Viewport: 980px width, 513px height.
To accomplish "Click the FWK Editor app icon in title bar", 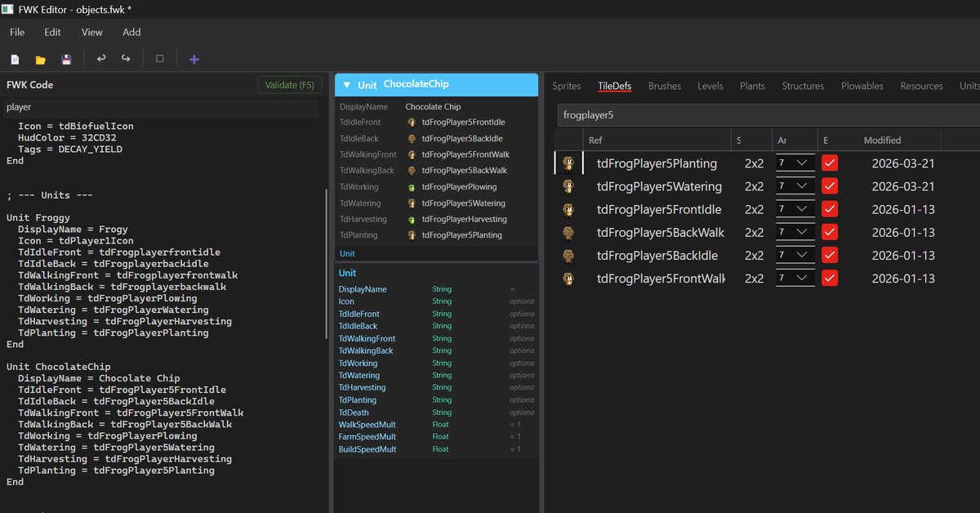I will click(x=7, y=8).
